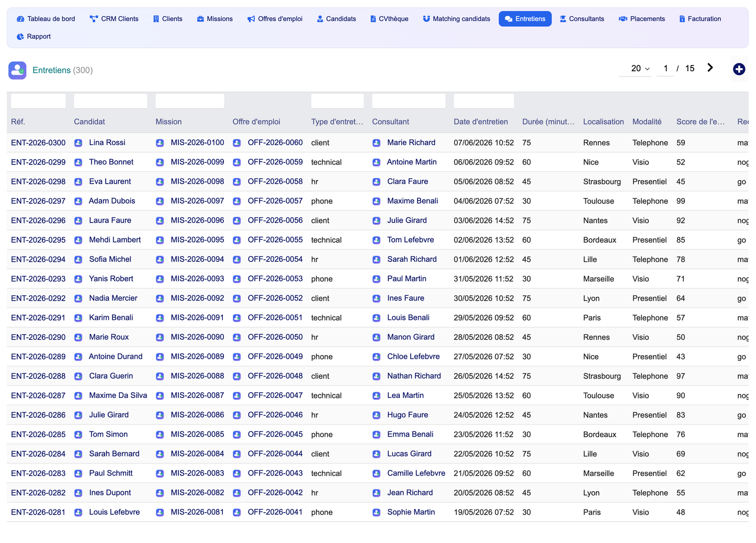The height and width of the screenshot is (543, 756).
Task: Click the Clients tab building icon
Action: (156, 19)
